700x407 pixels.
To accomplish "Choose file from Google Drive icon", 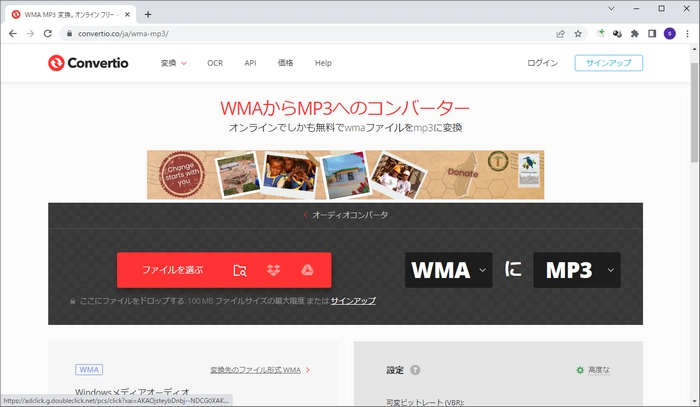I will pos(307,270).
